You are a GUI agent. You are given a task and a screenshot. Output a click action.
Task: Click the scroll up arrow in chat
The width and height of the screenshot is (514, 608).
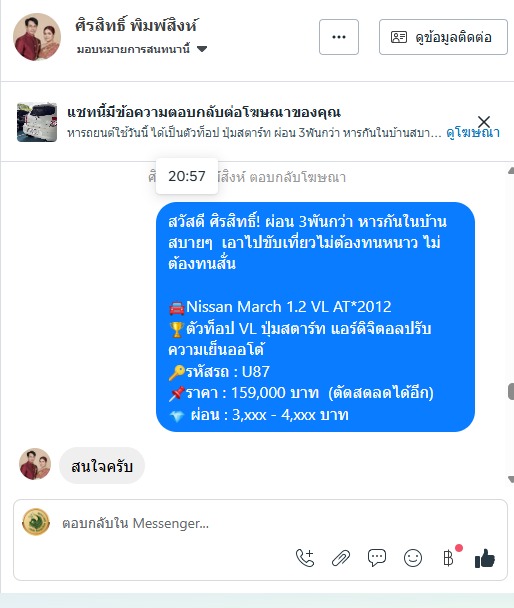click(511, 170)
